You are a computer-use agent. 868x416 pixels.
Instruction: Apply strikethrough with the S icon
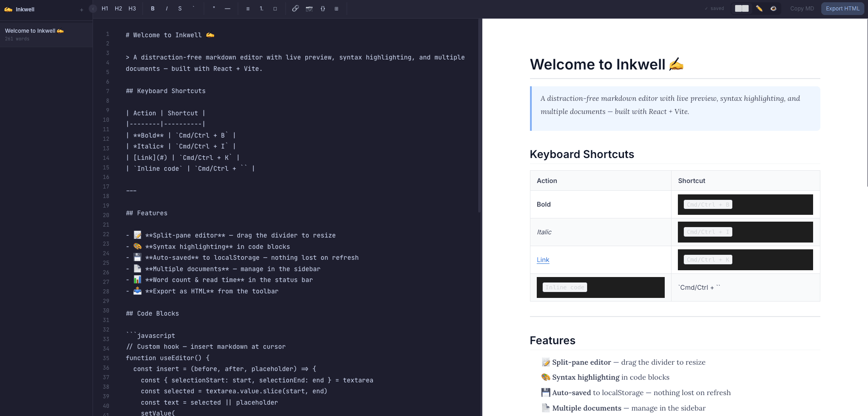180,9
